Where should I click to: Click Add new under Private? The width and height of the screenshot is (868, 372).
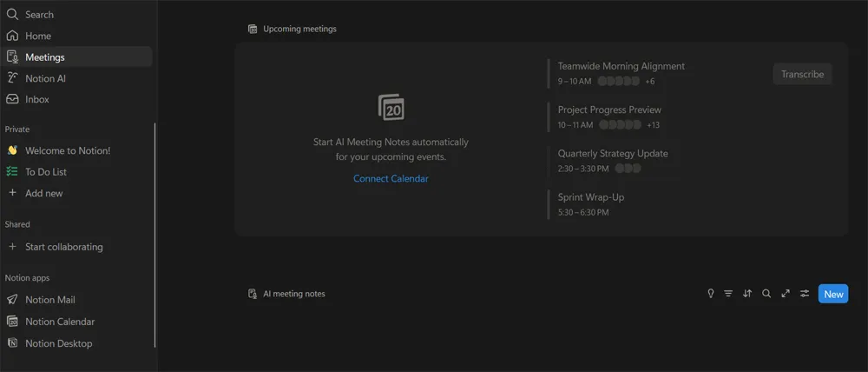pyautogui.click(x=43, y=193)
